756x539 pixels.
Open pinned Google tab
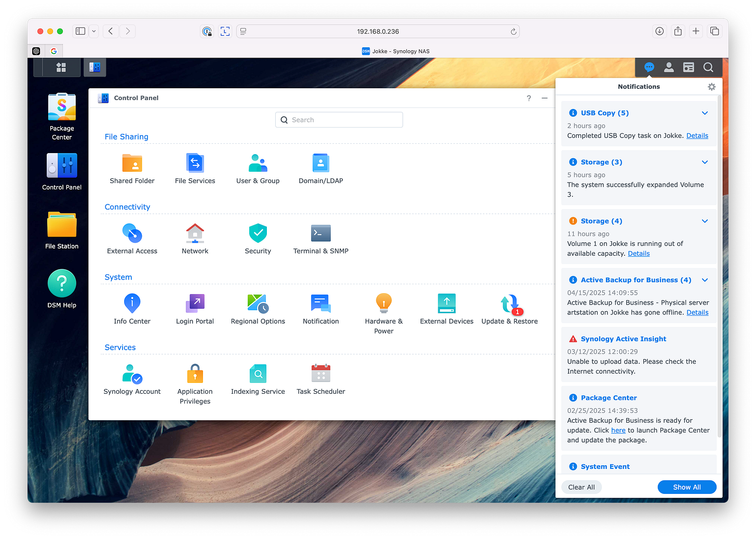tap(54, 51)
